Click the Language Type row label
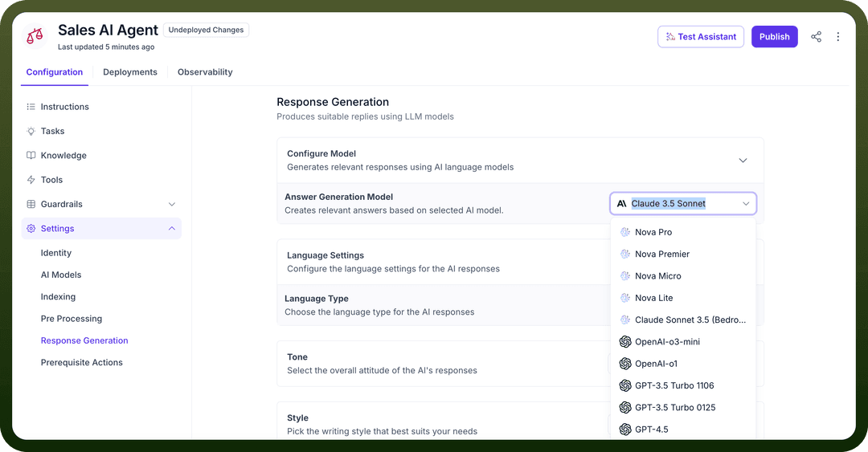Screen dimensions: 868x452 point(317,298)
